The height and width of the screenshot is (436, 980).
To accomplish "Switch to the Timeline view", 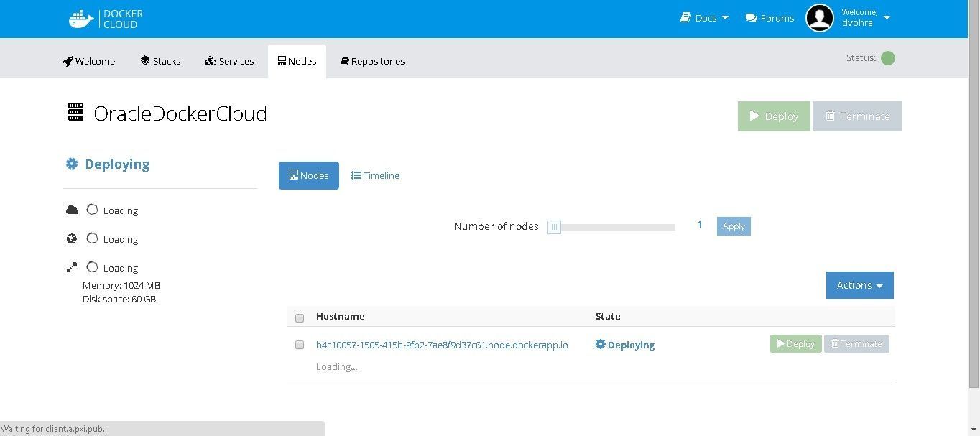I will (375, 175).
